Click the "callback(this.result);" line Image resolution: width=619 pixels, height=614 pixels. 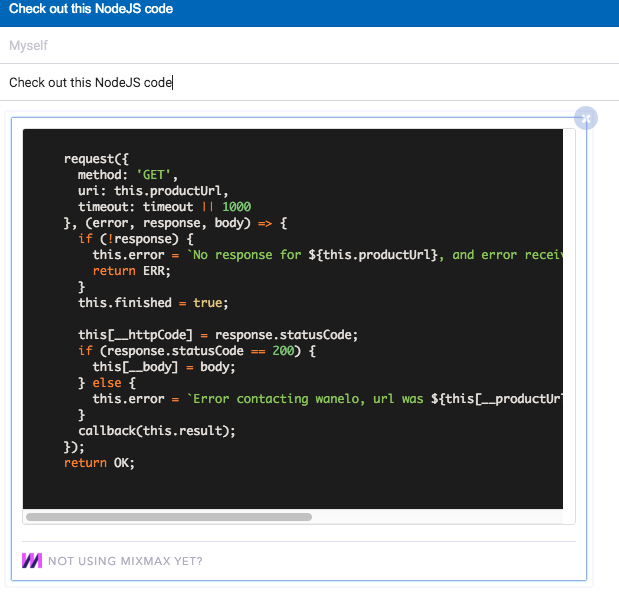(157, 431)
